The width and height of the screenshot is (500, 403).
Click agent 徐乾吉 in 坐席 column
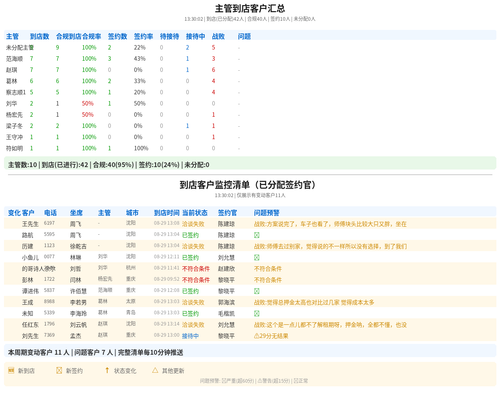coord(78,246)
